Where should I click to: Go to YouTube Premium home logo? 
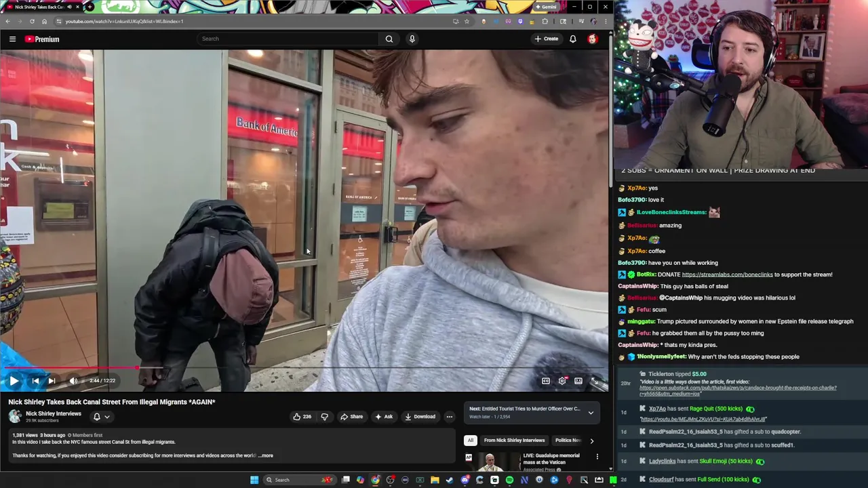point(43,39)
